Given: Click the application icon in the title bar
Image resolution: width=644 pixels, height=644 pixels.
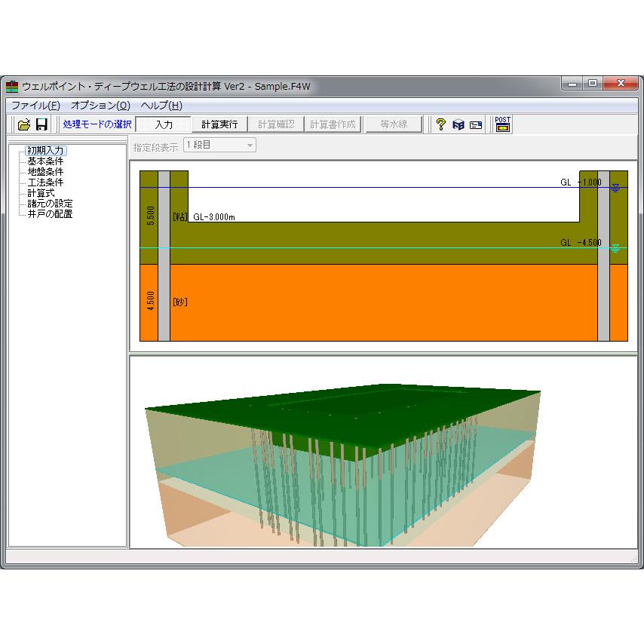Looking at the screenshot, I should [12, 86].
